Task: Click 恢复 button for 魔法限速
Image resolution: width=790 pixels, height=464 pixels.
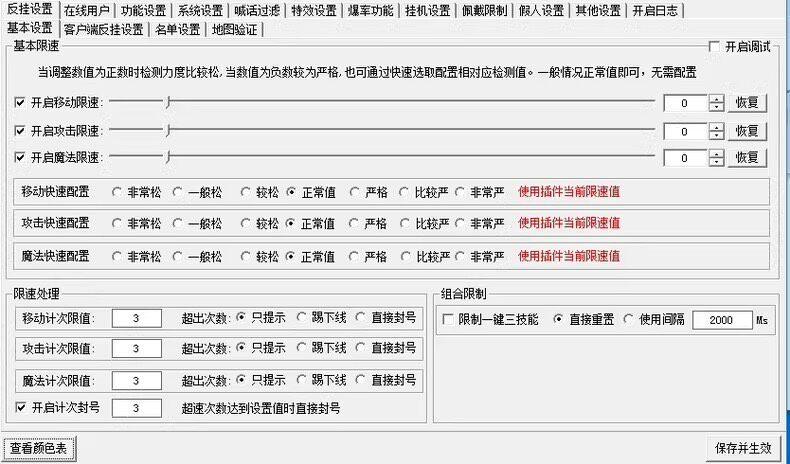Action: click(x=747, y=158)
